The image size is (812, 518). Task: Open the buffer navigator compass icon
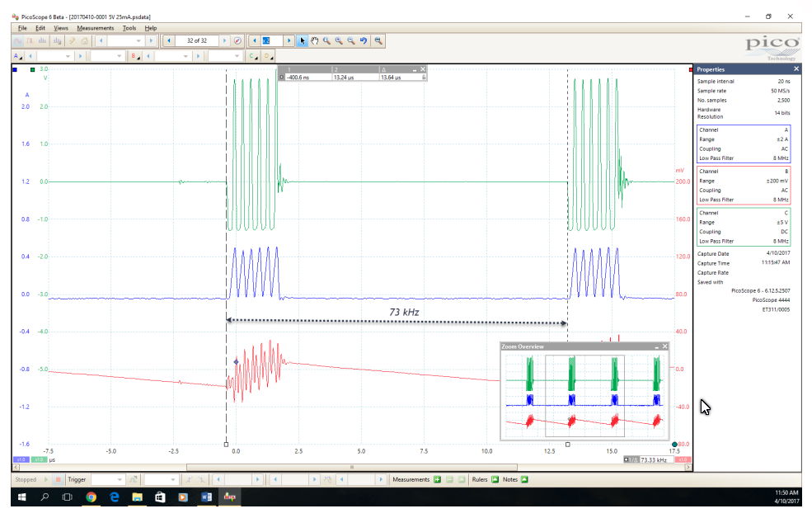[x=237, y=40]
